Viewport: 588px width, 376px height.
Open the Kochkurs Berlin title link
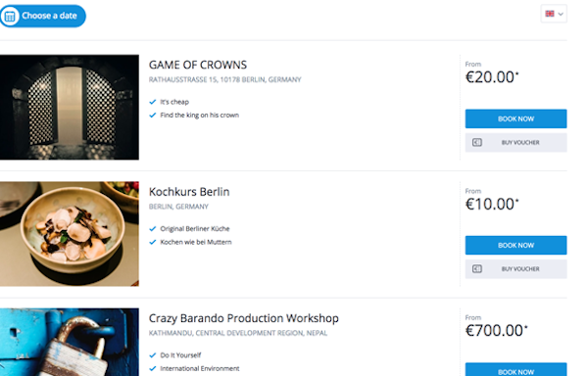(189, 192)
